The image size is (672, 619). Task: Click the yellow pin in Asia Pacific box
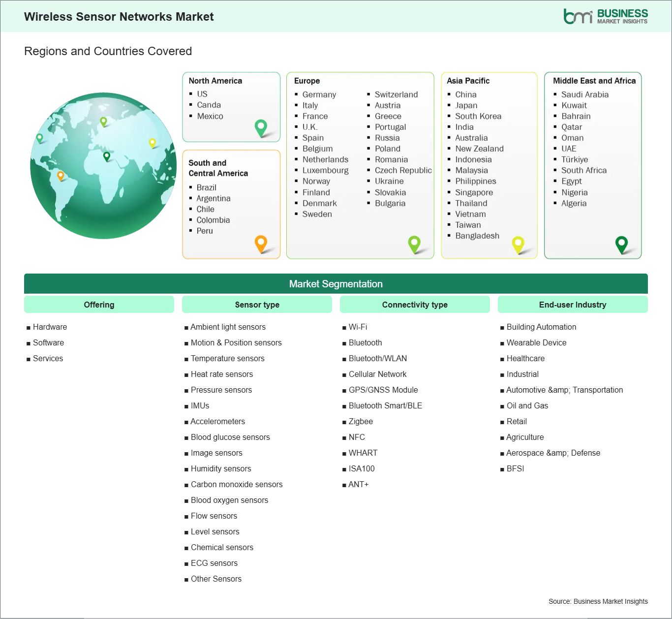tap(518, 244)
